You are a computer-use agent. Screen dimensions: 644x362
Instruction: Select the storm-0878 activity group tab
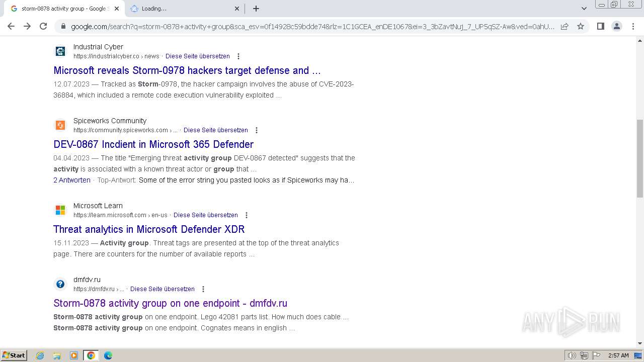click(64, 9)
